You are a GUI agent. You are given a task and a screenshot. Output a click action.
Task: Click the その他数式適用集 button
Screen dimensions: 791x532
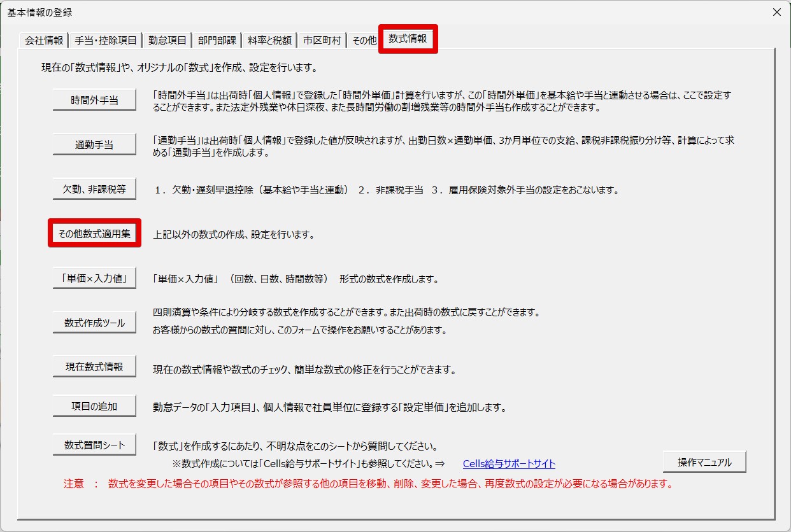(94, 234)
